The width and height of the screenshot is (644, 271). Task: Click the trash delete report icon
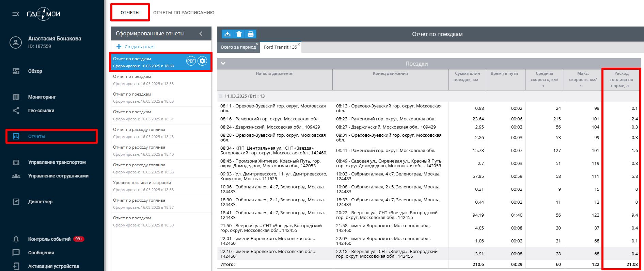click(x=239, y=34)
